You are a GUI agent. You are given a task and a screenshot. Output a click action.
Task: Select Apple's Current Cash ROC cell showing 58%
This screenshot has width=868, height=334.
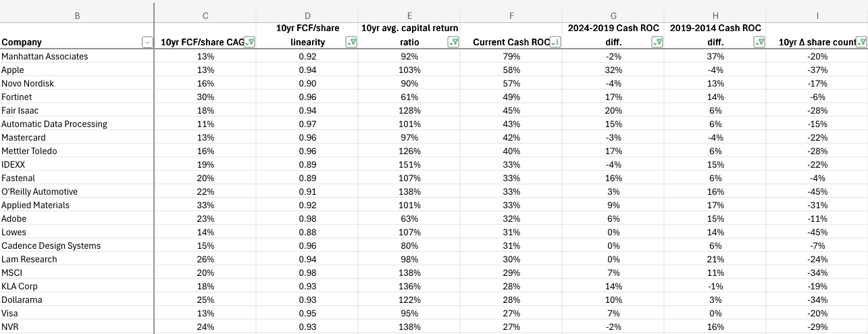[x=511, y=70]
